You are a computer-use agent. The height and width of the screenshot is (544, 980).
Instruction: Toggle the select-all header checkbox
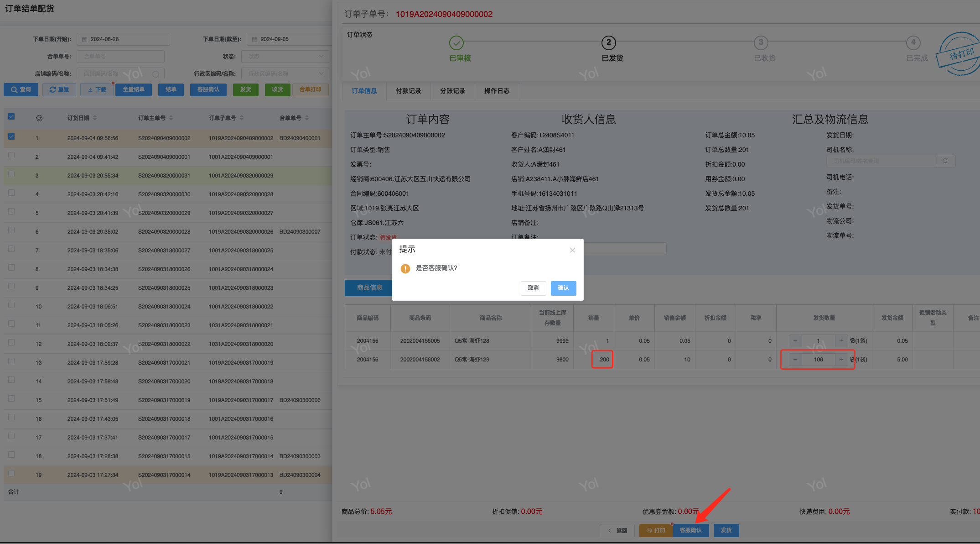[11, 116]
